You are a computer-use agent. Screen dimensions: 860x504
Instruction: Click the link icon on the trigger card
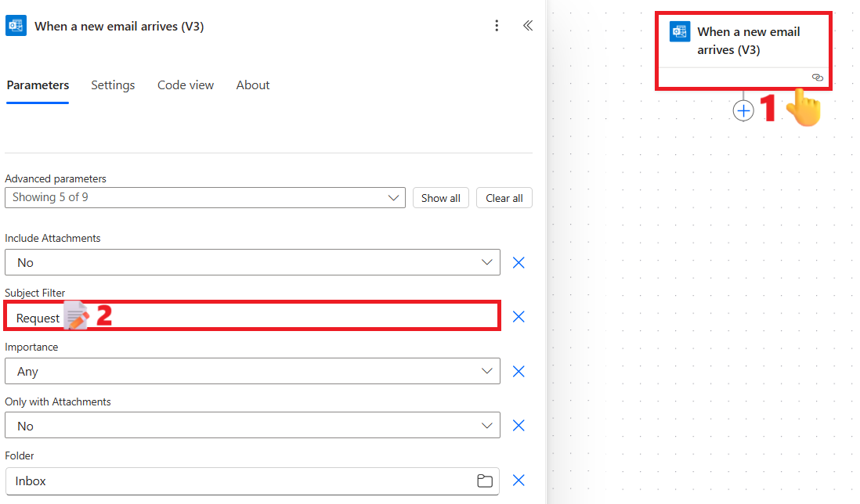pos(817,77)
